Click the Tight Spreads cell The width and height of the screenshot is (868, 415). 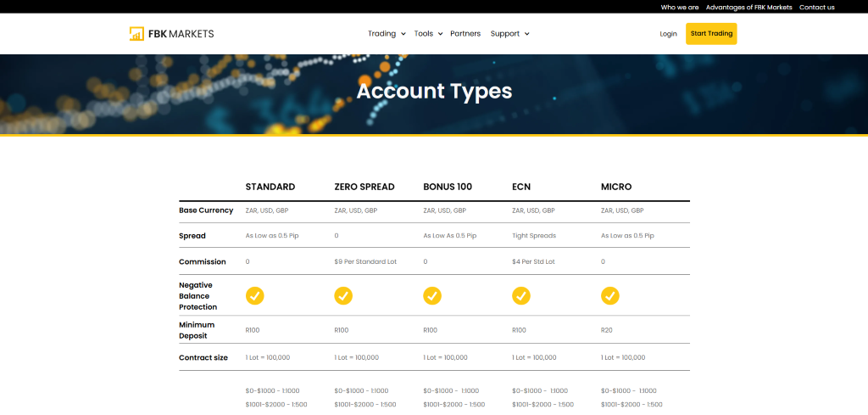pyautogui.click(x=534, y=235)
